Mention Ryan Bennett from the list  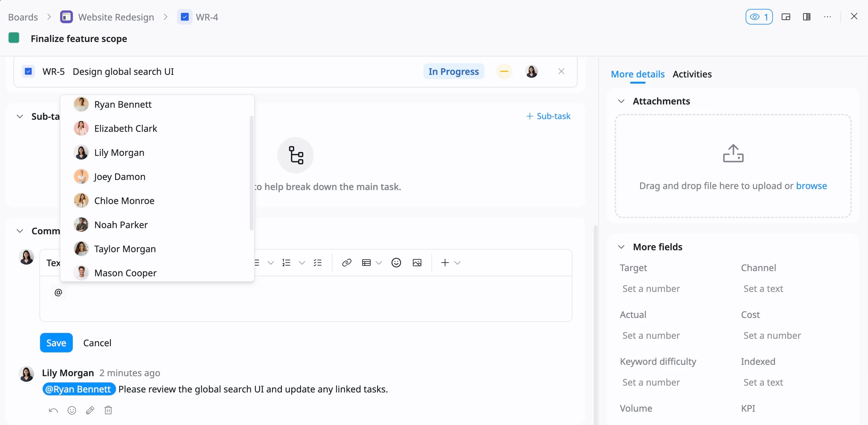157,104
